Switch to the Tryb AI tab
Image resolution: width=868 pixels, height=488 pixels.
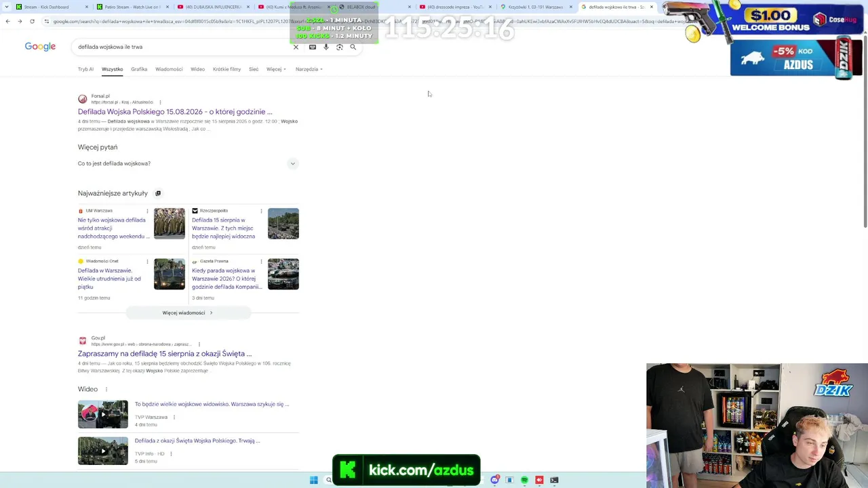click(85, 69)
